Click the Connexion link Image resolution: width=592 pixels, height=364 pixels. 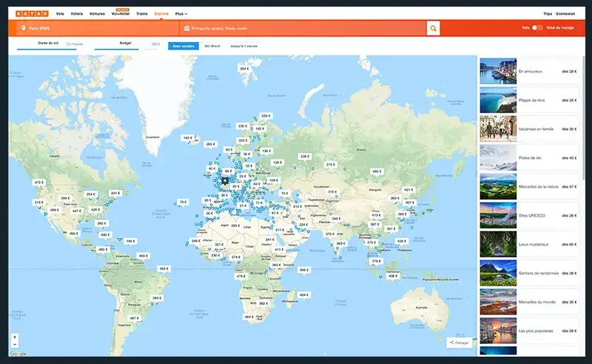(x=565, y=13)
